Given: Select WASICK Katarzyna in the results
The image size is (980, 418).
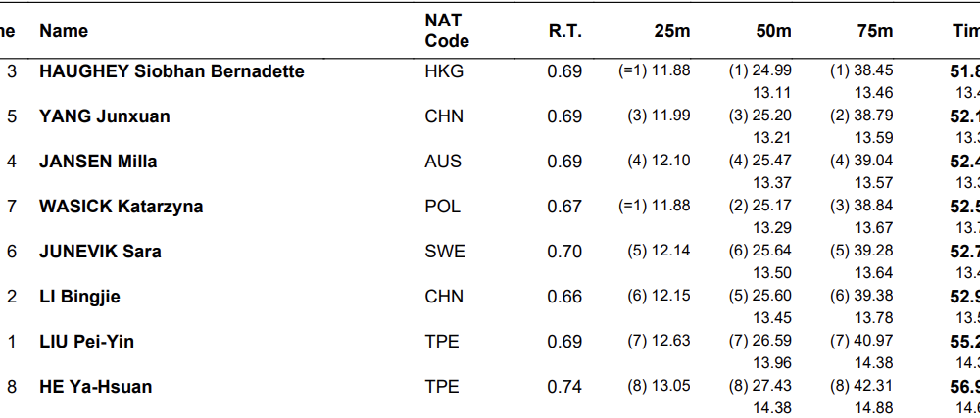Looking at the screenshot, I should click(121, 207).
